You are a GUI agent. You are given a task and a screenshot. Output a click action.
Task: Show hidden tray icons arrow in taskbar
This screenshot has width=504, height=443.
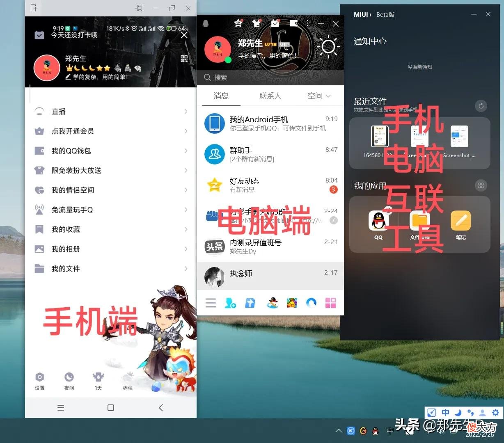click(338, 431)
